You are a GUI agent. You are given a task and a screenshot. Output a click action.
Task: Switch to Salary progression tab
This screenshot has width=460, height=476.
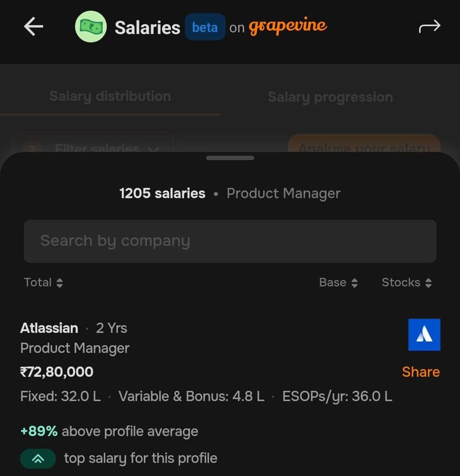coord(330,97)
